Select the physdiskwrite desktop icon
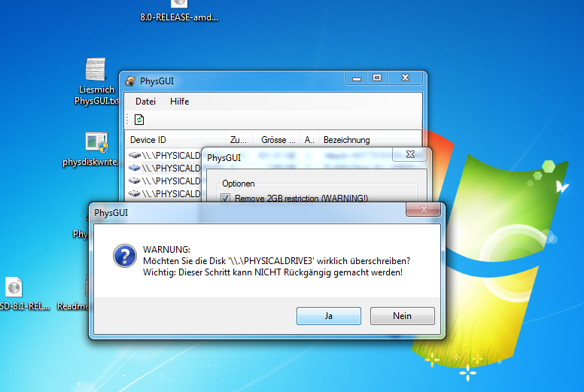This screenshot has width=584, height=392. click(x=92, y=149)
